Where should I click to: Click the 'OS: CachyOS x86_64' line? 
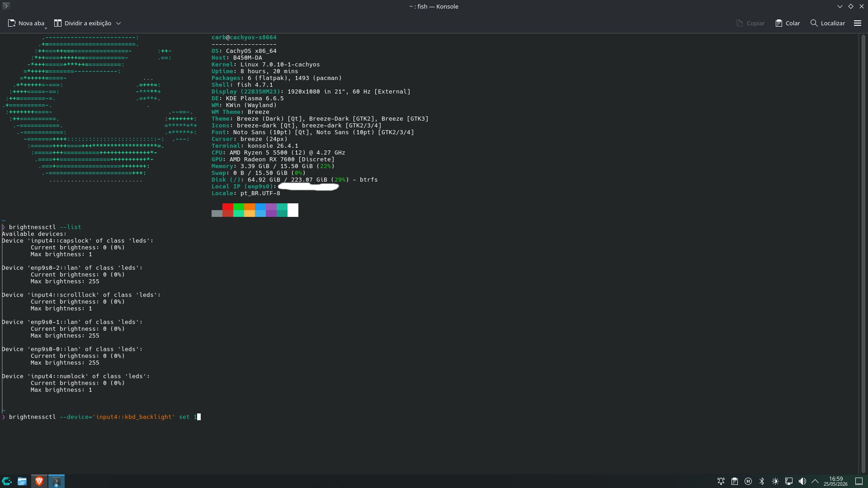244,51
